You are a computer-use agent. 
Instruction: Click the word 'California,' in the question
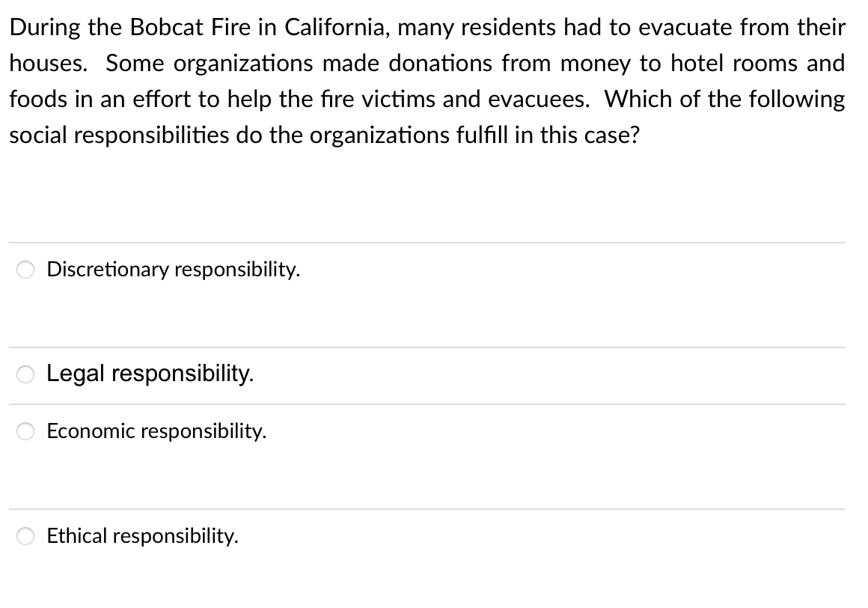click(337, 27)
